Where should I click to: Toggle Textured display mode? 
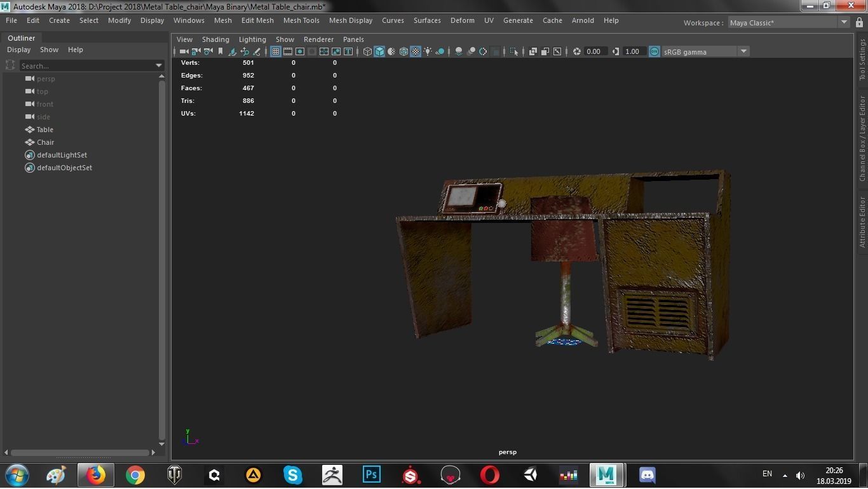416,51
